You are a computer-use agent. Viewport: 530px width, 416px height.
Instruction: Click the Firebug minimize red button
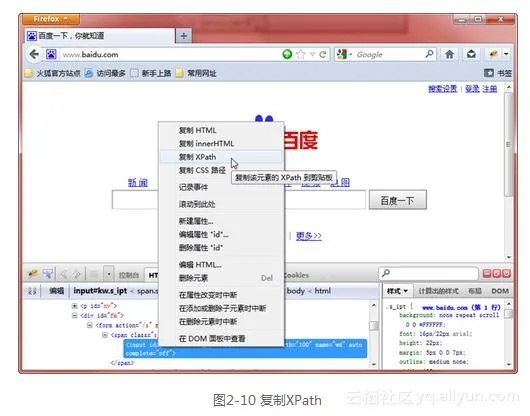[x=486, y=273]
